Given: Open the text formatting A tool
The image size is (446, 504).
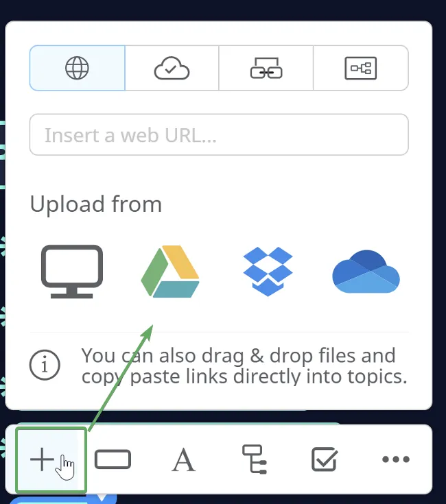Looking at the screenshot, I should pos(184,459).
